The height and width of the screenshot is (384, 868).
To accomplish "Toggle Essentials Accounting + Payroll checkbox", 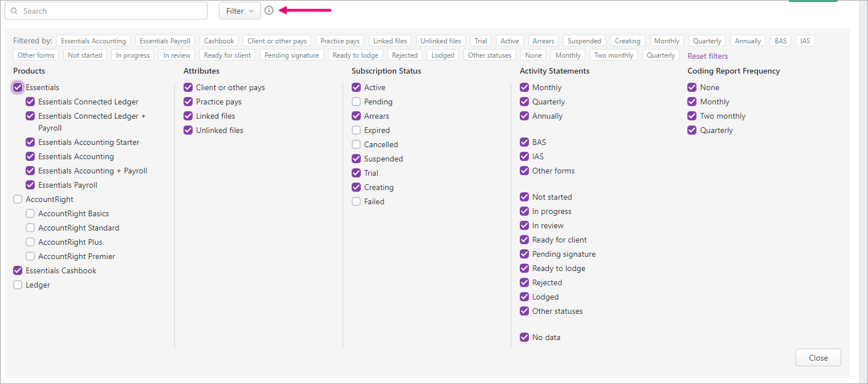I will click(30, 171).
